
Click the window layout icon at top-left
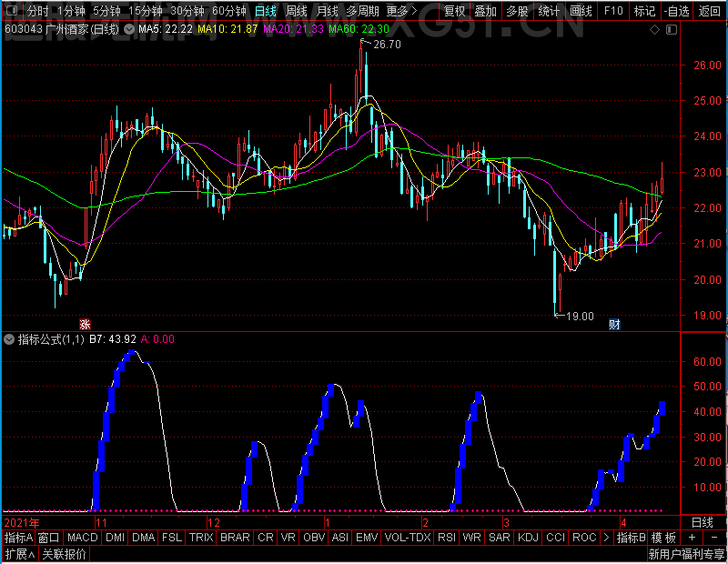pos(12,10)
